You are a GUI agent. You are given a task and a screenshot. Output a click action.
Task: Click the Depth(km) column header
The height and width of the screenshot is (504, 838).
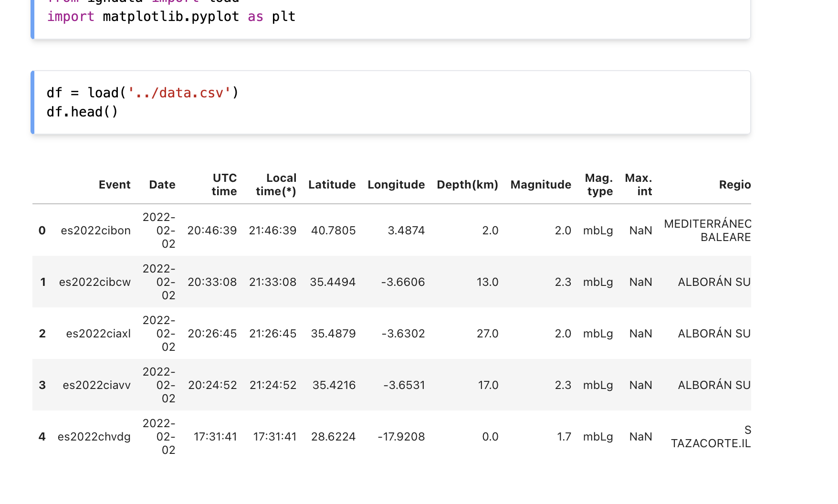click(x=468, y=185)
